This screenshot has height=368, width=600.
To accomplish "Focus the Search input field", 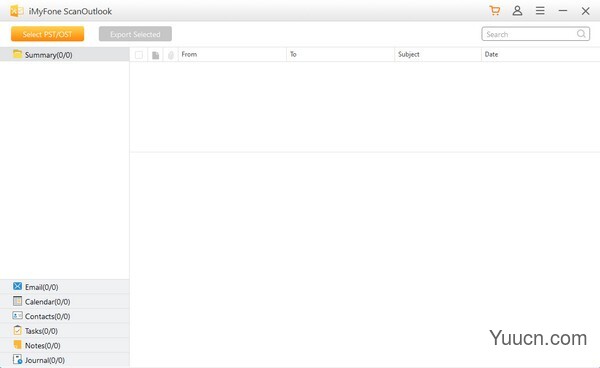I will 535,34.
